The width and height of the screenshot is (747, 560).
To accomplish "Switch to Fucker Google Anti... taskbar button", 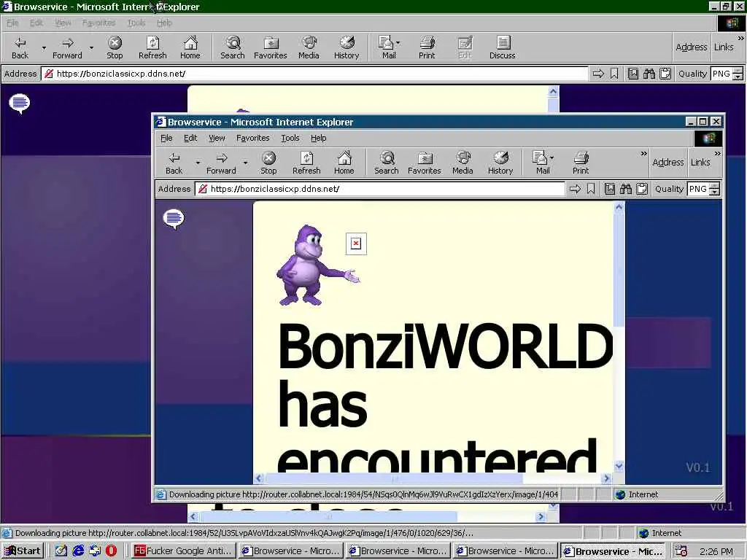I will (184, 551).
